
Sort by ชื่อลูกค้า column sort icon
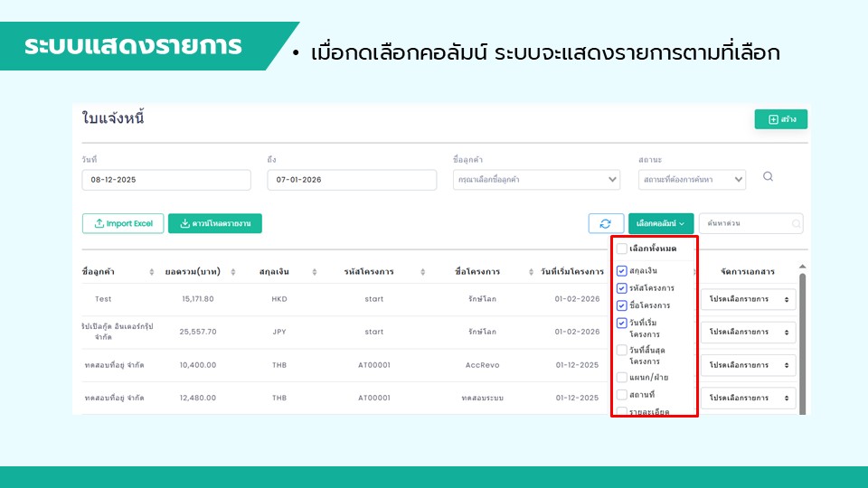click(x=150, y=272)
